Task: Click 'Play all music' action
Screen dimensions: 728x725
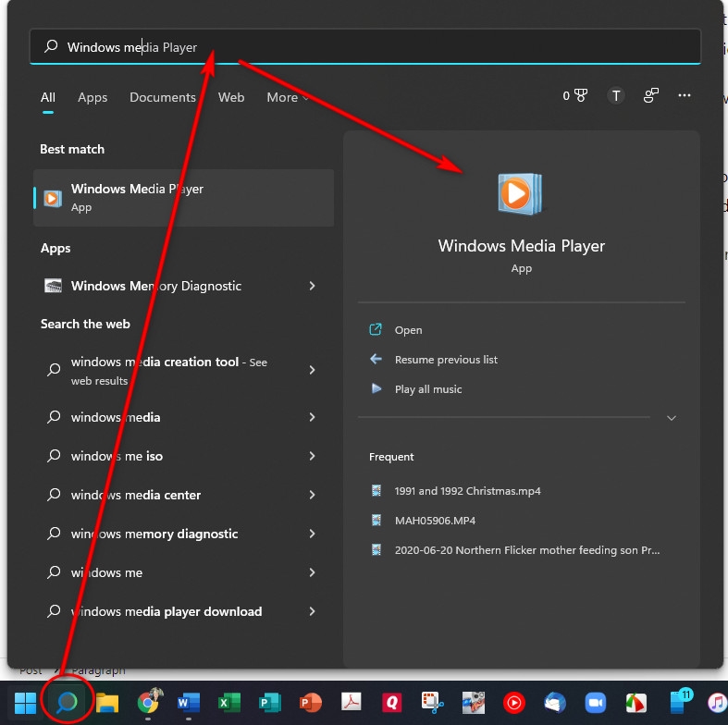Action: point(427,389)
